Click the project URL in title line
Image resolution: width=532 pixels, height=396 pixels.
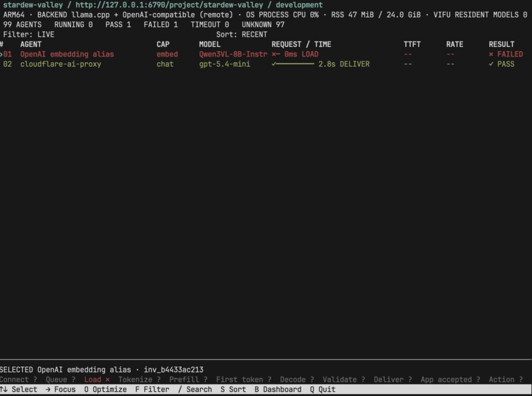[x=169, y=5]
